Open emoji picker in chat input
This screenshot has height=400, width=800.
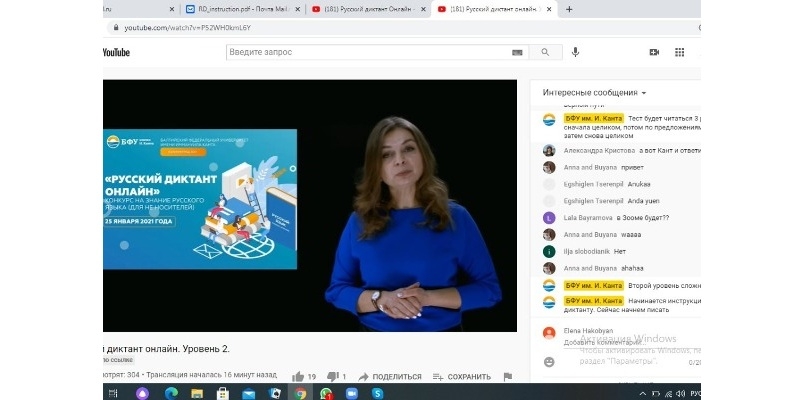(549, 361)
